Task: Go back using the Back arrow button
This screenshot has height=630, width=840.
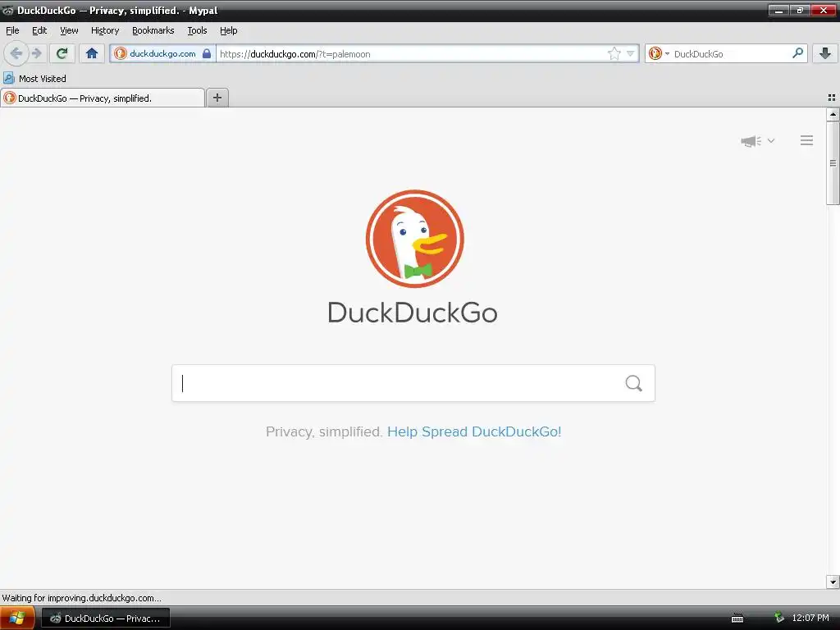Action: [x=16, y=53]
